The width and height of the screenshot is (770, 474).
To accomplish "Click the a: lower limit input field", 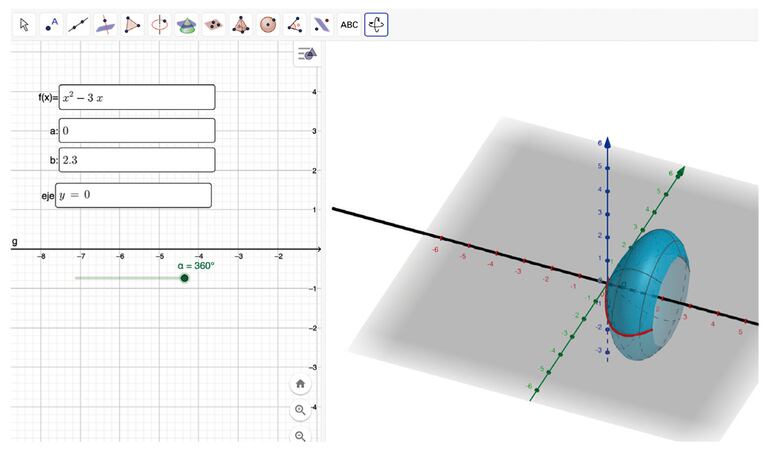I will [x=137, y=131].
